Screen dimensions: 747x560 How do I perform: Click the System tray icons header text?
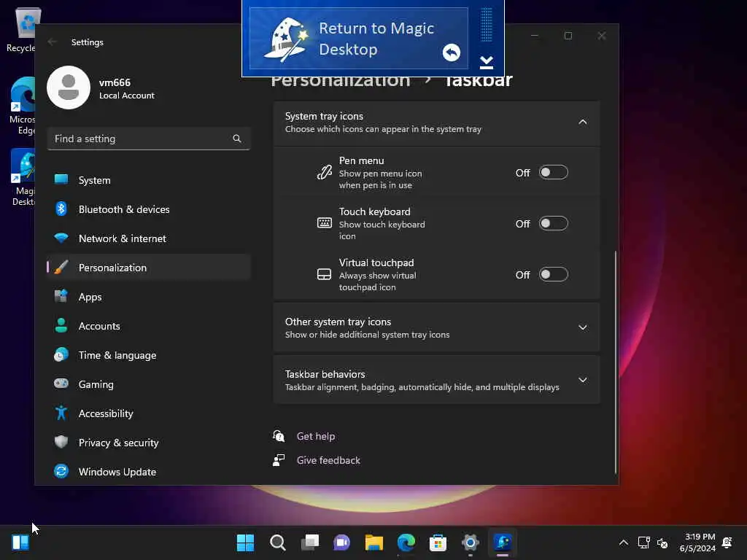pyautogui.click(x=324, y=116)
